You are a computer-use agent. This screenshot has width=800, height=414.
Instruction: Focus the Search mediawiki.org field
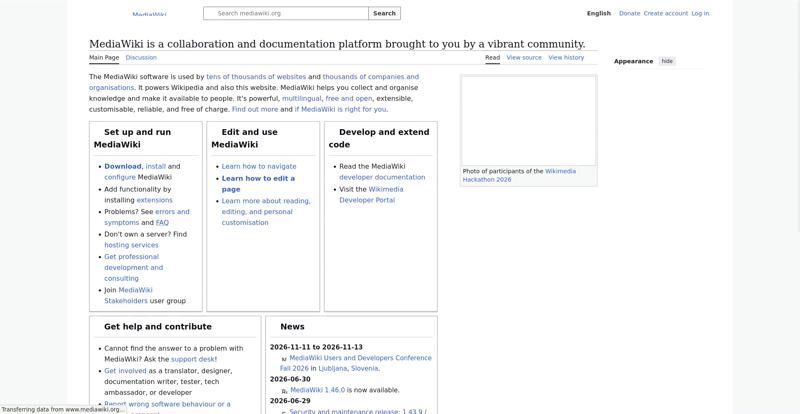tap(286, 13)
